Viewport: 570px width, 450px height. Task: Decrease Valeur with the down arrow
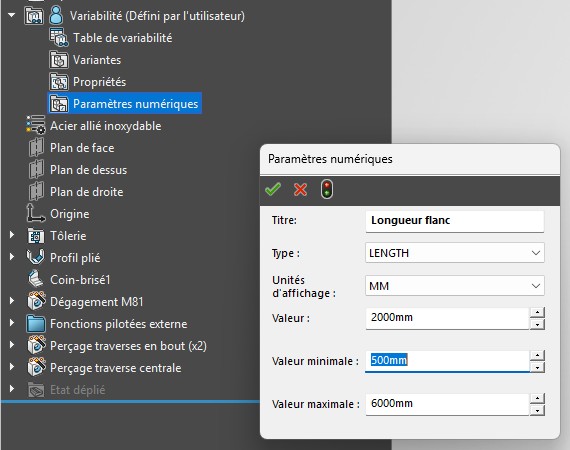(x=537, y=324)
